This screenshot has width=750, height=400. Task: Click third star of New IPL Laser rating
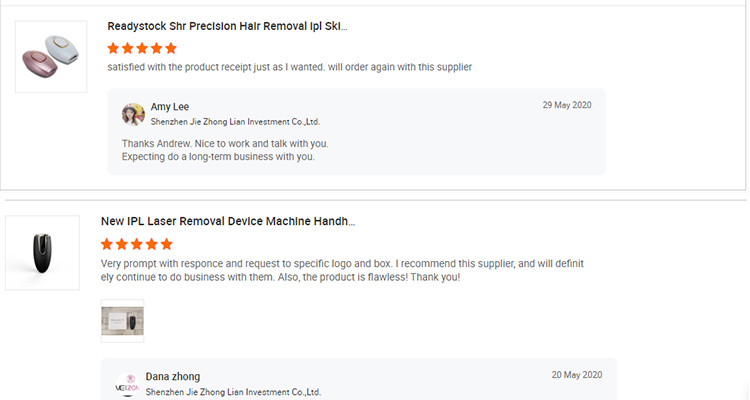click(x=137, y=244)
